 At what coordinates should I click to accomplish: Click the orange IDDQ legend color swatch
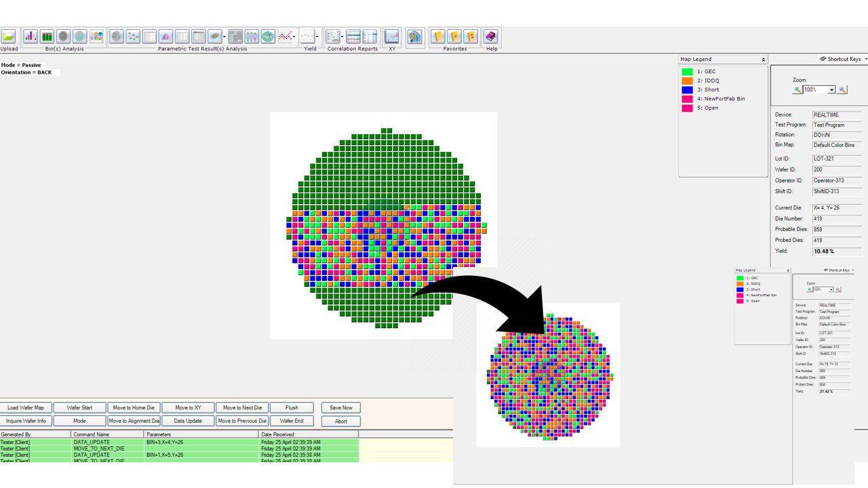687,81
